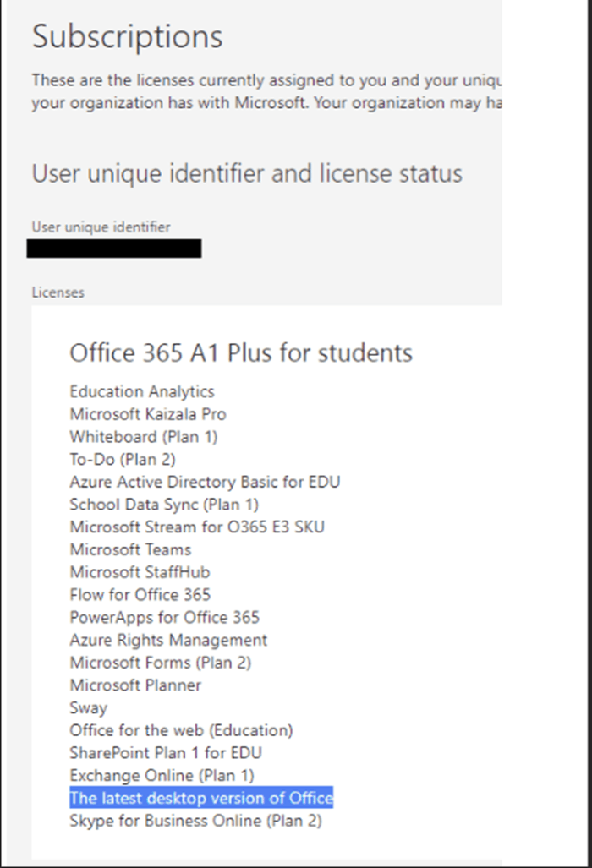Select Microsoft Forms (Plan 2)
This screenshot has height=868, width=592.
pyautogui.click(x=161, y=663)
